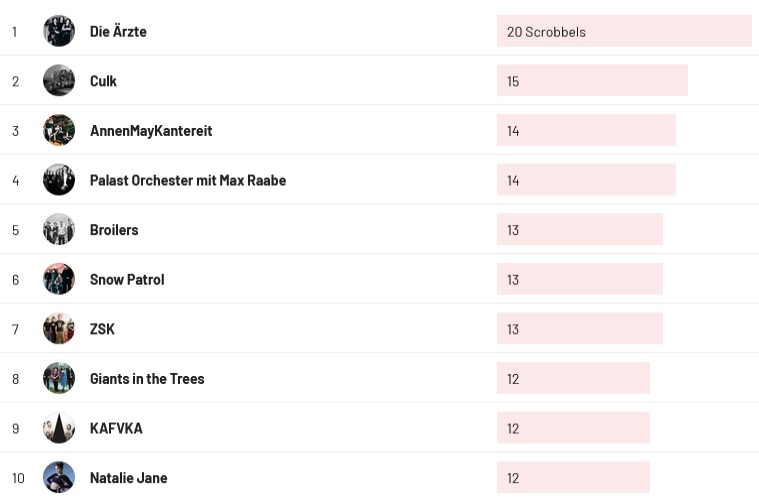This screenshot has height=499, width=759.
Task: Click the Die Ärzte artist avatar
Action: tap(59, 31)
